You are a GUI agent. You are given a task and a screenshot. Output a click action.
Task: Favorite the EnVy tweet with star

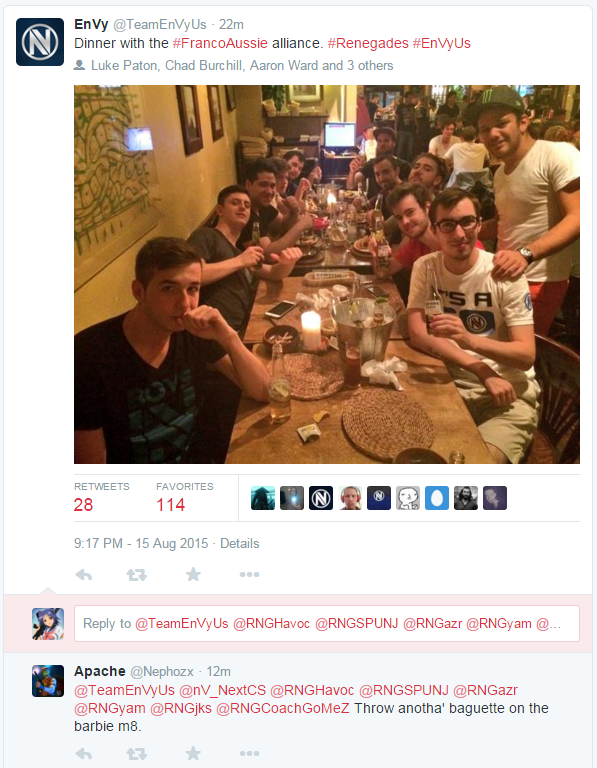(193, 574)
